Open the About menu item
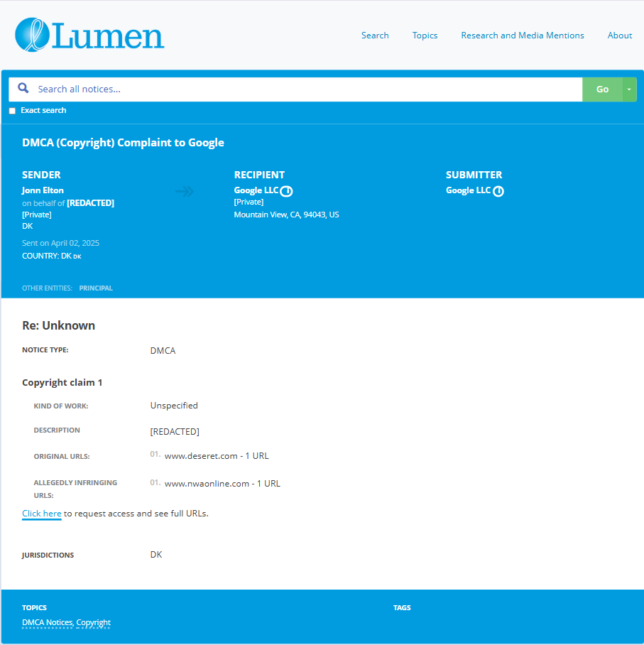644x645 pixels. point(620,36)
